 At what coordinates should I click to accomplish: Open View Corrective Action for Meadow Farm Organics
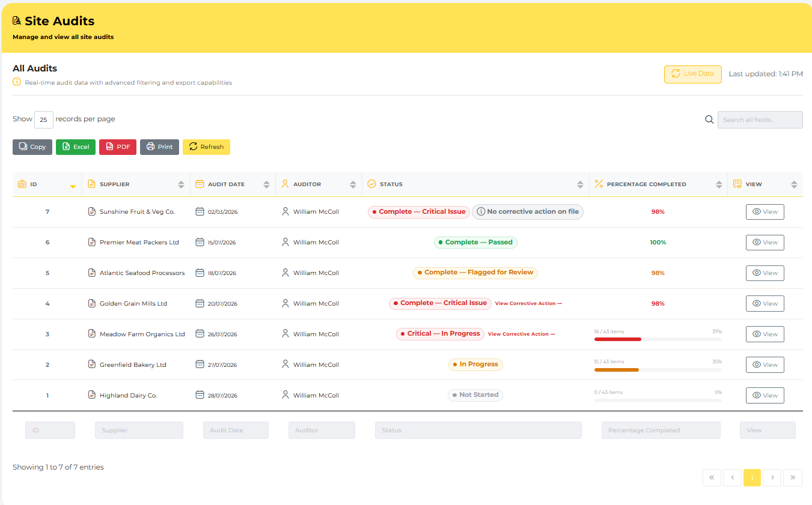[x=521, y=334]
